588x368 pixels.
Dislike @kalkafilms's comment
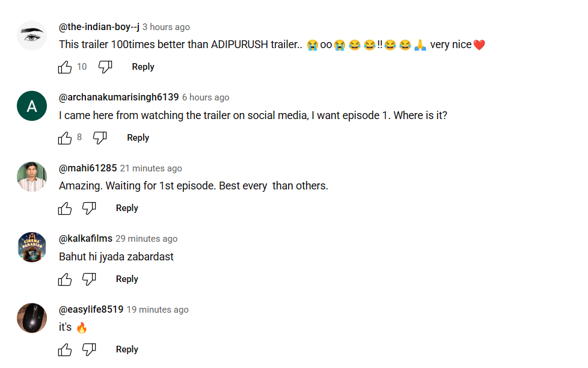pos(89,280)
